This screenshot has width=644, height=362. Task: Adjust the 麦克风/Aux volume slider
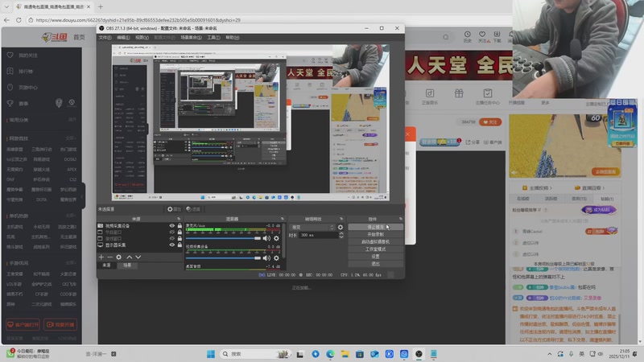224,238
